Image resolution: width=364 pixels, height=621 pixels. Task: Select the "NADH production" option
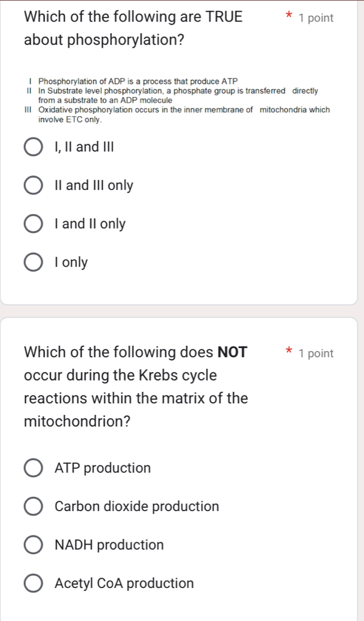[x=32, y=545]
